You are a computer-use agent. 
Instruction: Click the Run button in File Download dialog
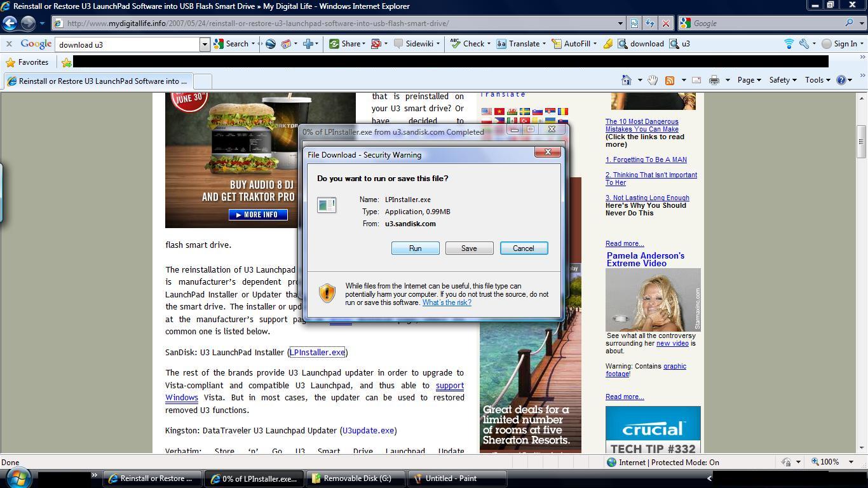415,248
